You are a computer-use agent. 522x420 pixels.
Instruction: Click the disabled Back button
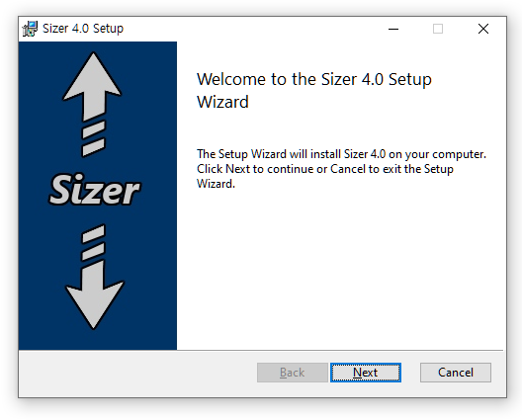click(293, 373)
